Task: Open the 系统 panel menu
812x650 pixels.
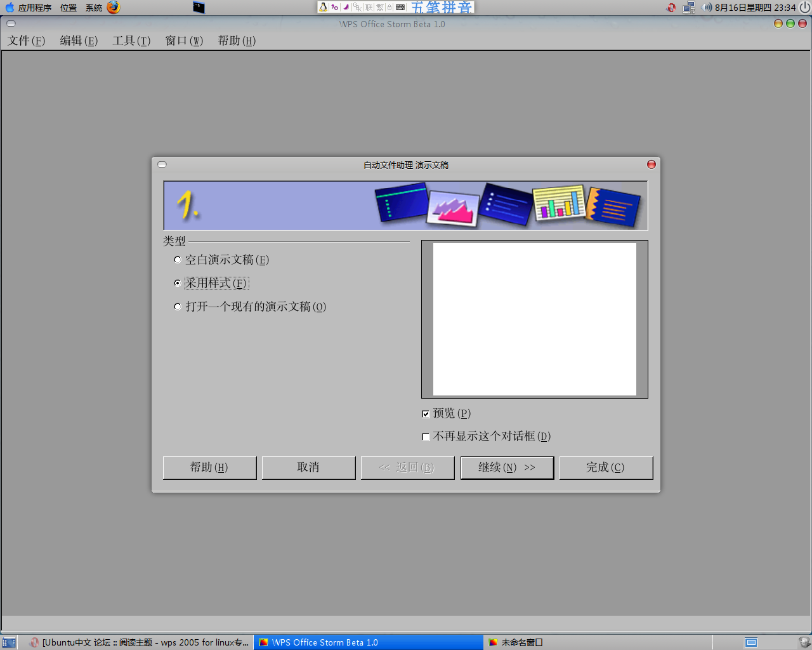Action: click(94, 8)
